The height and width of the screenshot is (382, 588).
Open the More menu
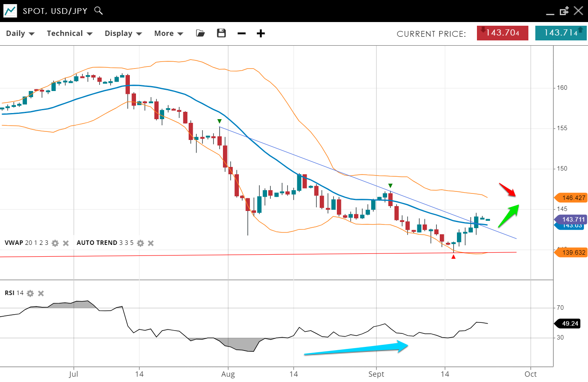click(168, 33)
